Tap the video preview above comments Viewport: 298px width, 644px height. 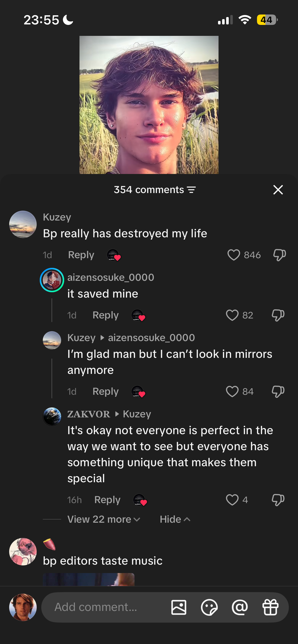point(149,105)
